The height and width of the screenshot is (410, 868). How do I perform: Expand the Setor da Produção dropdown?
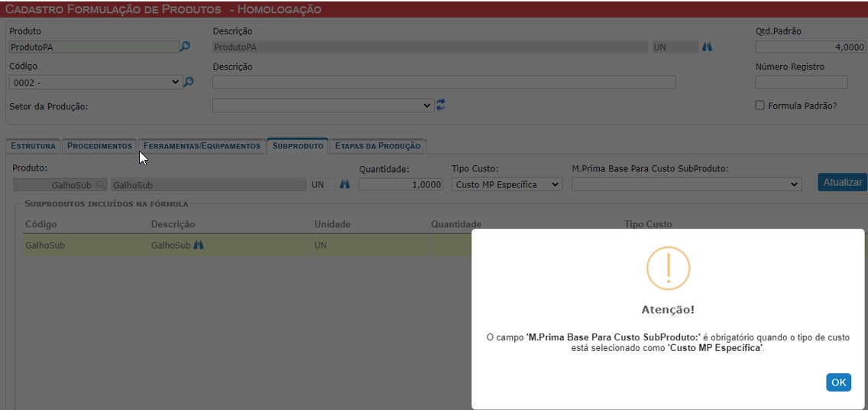pos(322,106)
